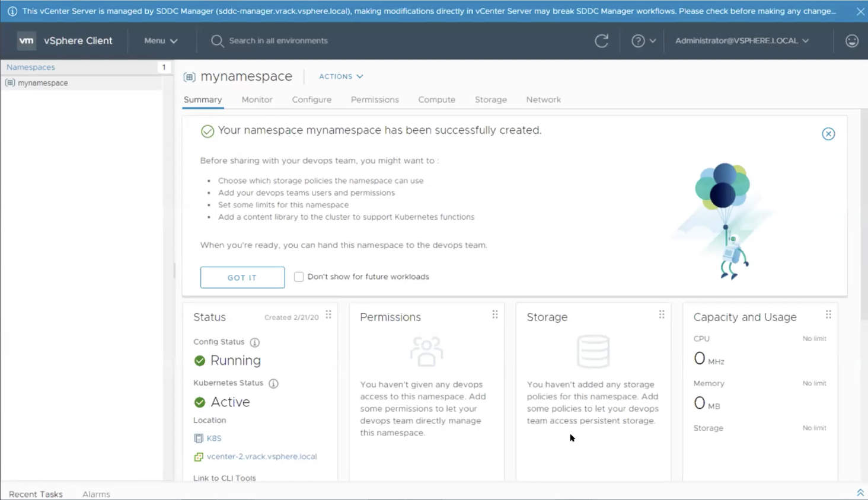Click drag handle on Capacity and Usage card
Screen dimensions: 868x500
[x=828, y=315]
